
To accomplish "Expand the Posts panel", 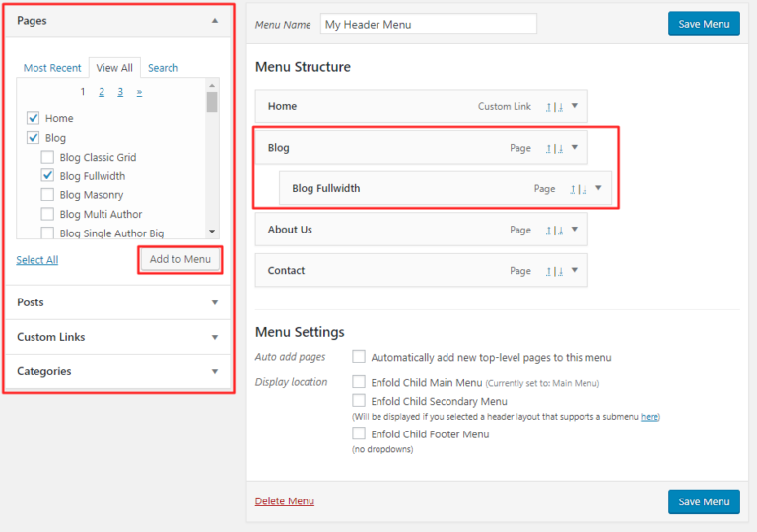I will (215, 302).
